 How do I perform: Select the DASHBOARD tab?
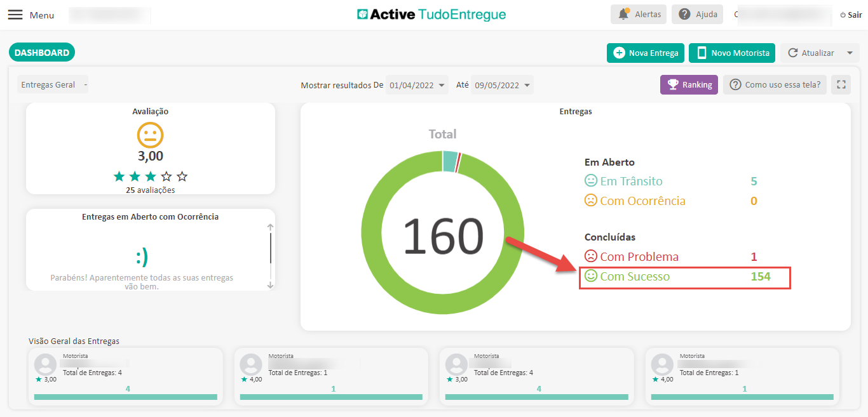click(x=42, y=53)
